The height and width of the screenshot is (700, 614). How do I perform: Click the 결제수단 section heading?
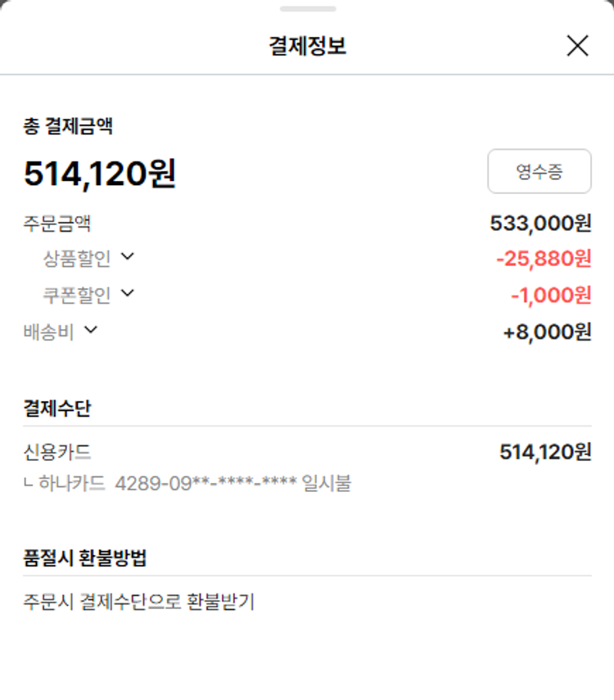coord(57,409)
